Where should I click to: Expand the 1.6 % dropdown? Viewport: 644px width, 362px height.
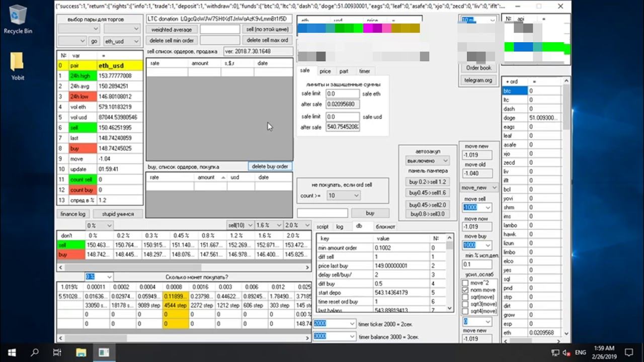click(269, 225)
